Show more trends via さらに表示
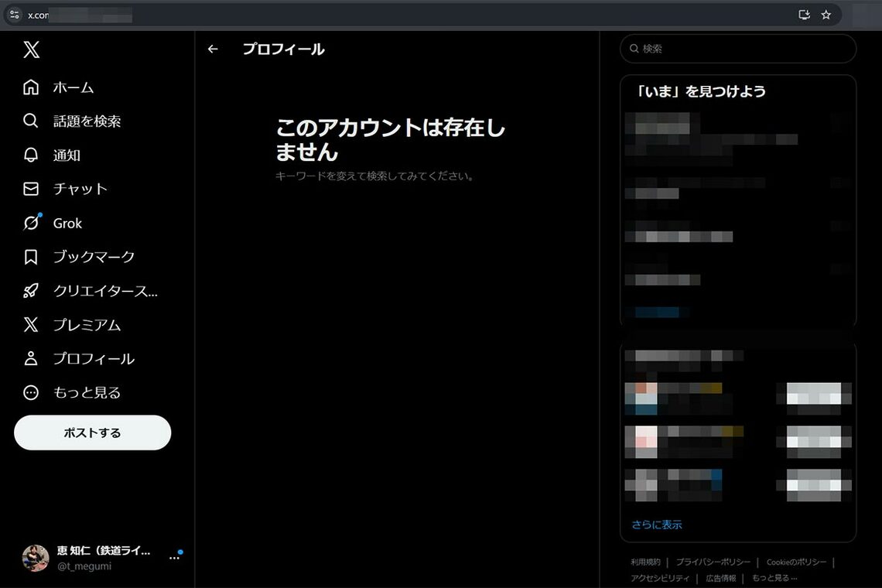Viewport: 882px width, 588px height. point(655,524)
